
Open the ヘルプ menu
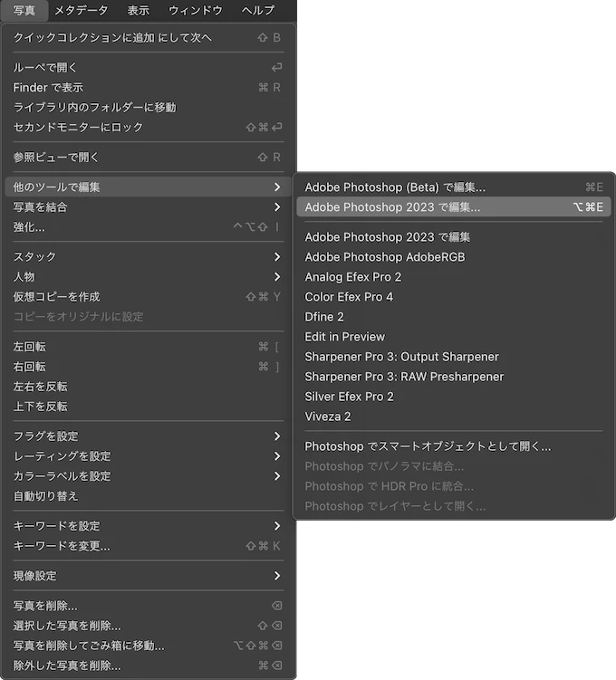[x=258, y=10]
